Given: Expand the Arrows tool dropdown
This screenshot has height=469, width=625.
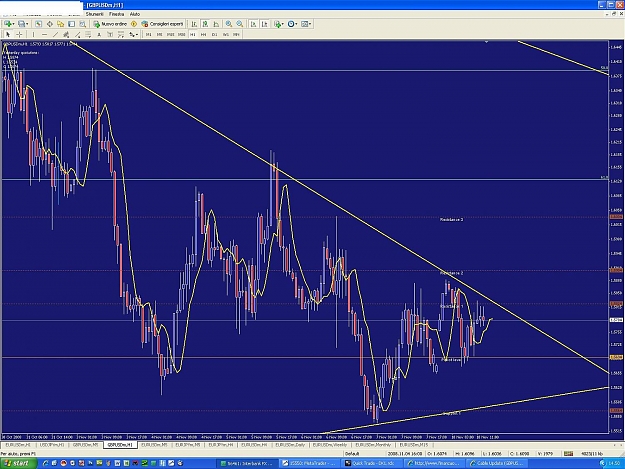Looking at the screenshot, I should 137,35.
